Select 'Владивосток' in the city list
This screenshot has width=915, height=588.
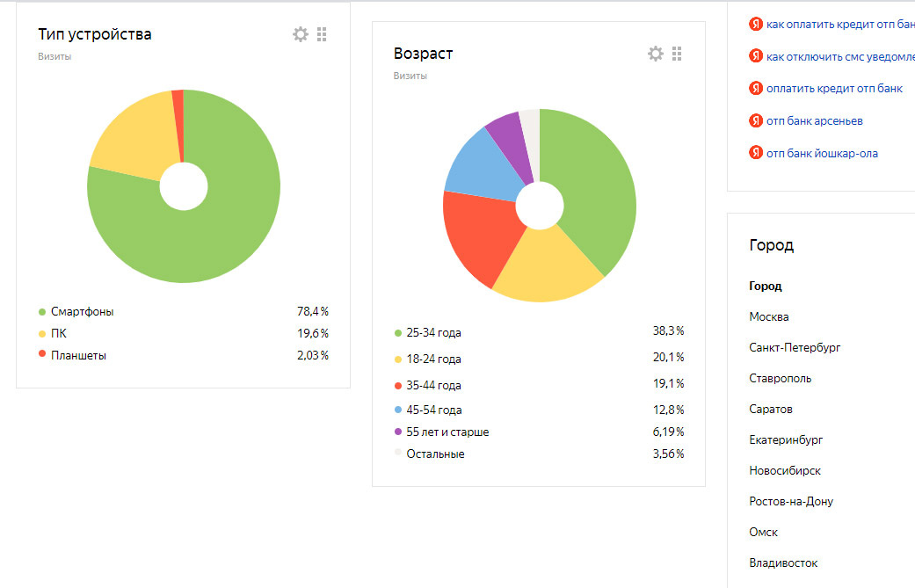pos(783,563)
